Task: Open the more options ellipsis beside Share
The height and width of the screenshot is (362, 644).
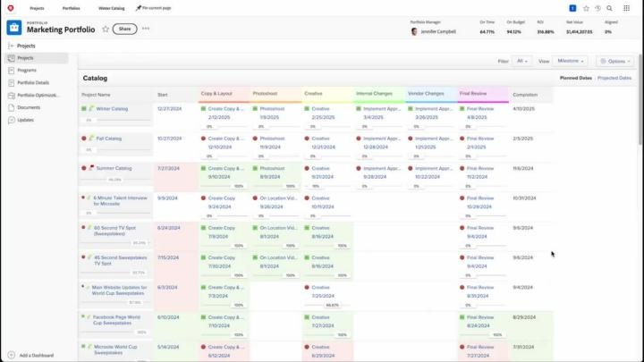Action: (146, 29)
